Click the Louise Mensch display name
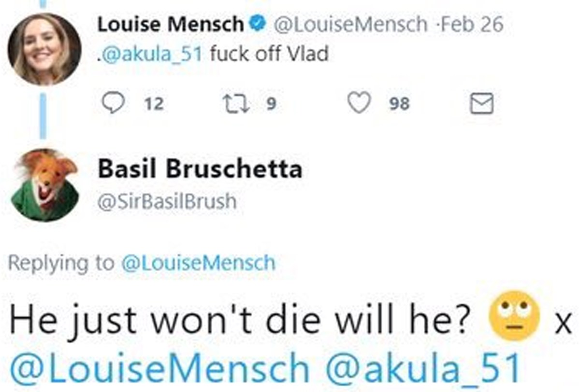 point(171,25)
